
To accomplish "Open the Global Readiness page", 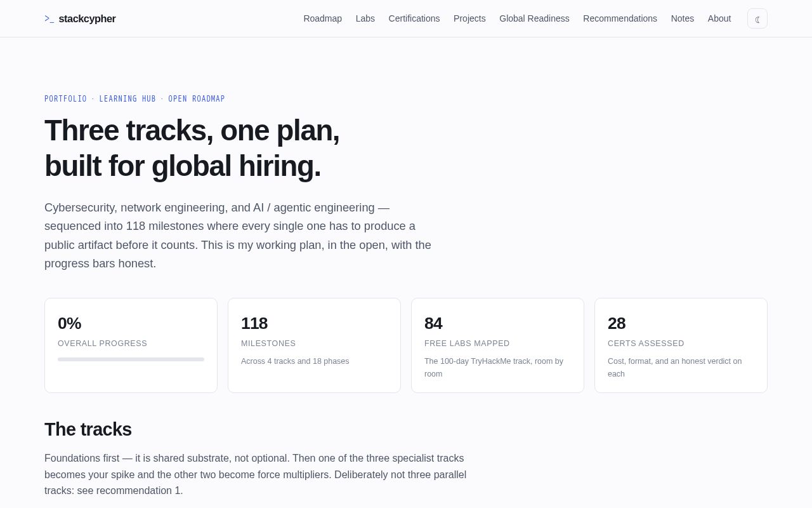I will (534, 18).
